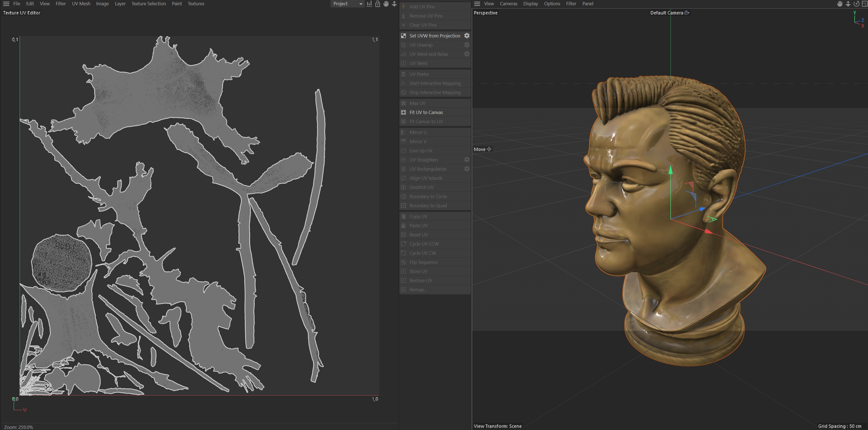Click the perspective viewport zoom arrows icon
The height and width of the screenshot is (430, 868).
coord(848,4)
